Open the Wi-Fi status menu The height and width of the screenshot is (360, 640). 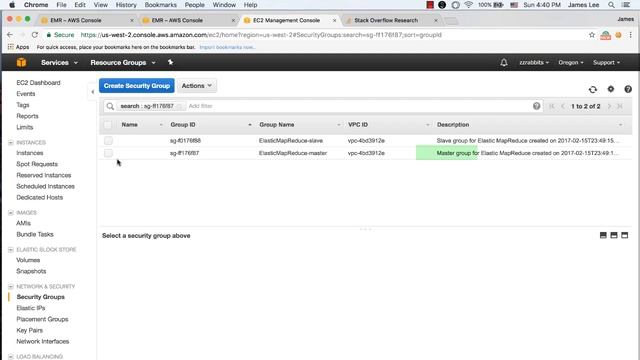click(469, 5)
